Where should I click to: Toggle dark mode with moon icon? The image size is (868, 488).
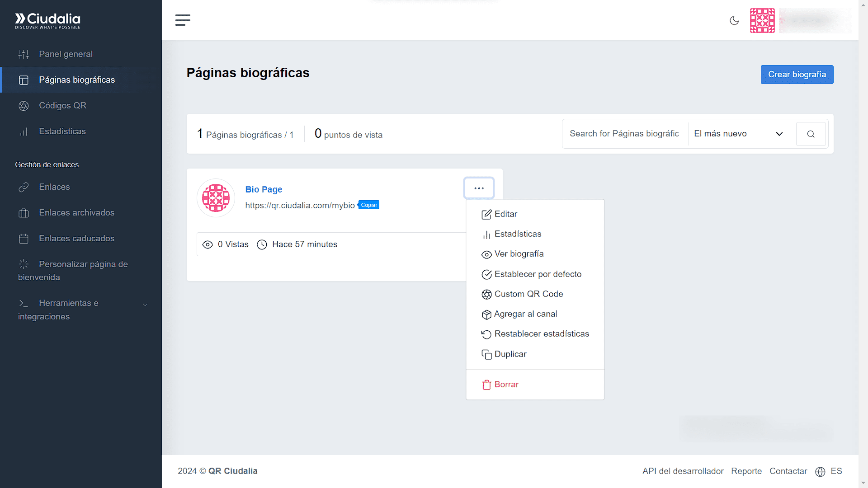point(734,20)
